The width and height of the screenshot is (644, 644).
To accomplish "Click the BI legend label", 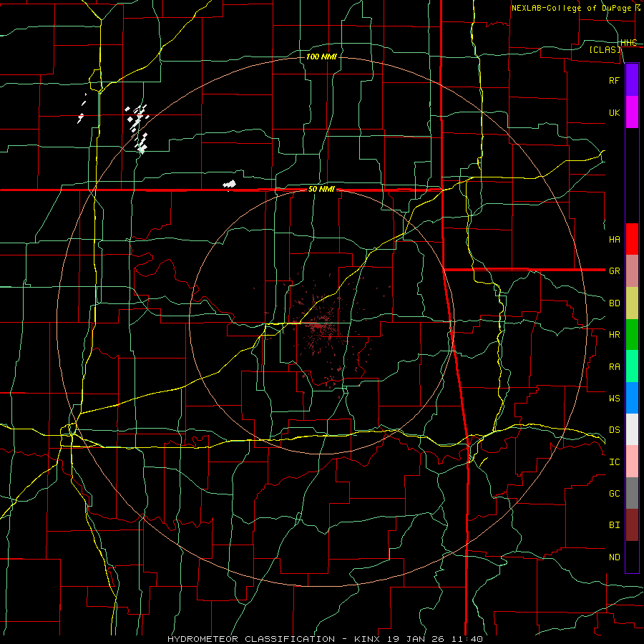I will pyautogui.click(x=615, y=525).
